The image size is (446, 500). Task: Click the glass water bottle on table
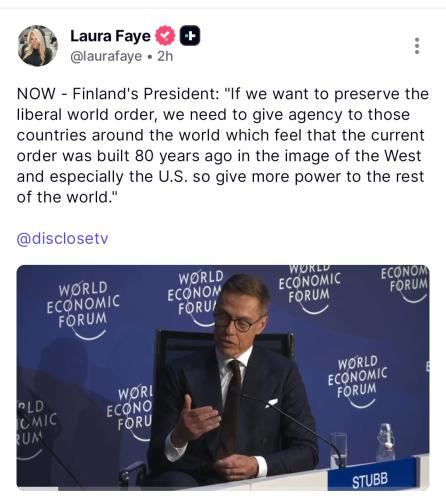[x=386, y=442]
